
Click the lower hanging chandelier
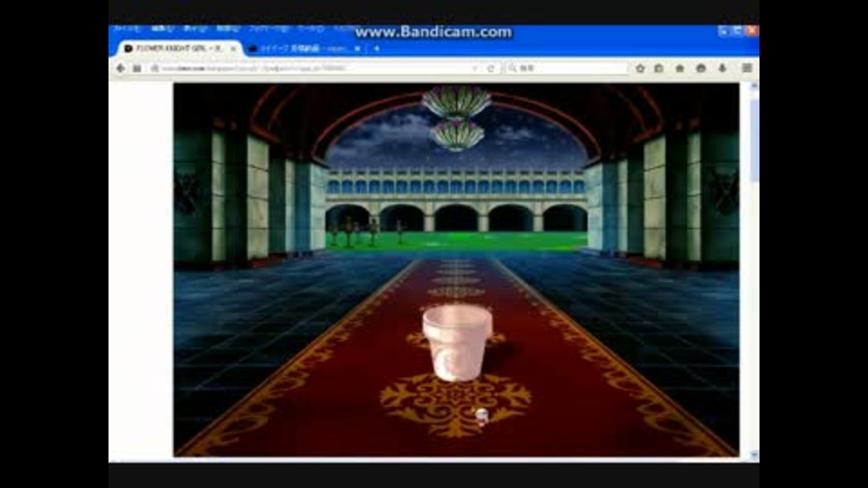point(457,135)
